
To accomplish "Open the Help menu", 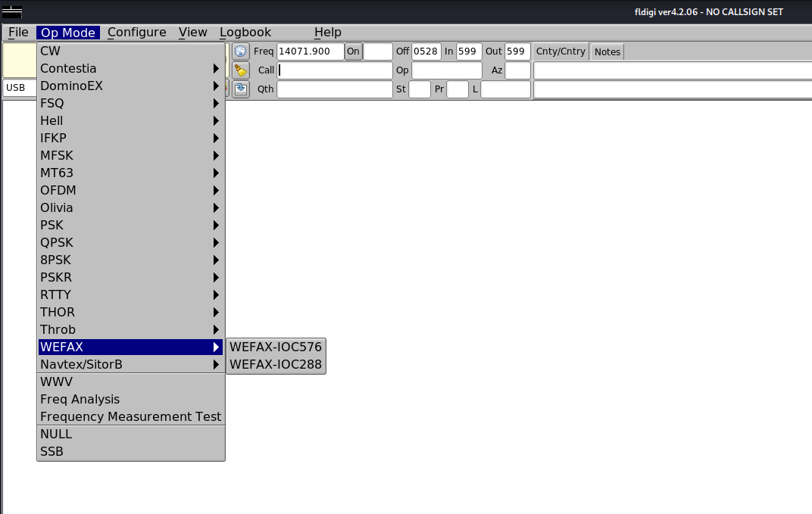I will point(328,32).
